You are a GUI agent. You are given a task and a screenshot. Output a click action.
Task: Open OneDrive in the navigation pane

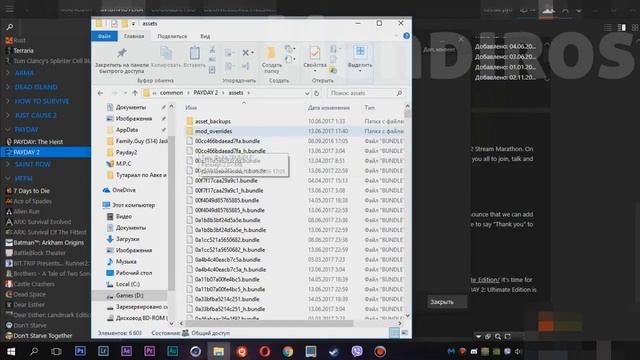[124, 190]
